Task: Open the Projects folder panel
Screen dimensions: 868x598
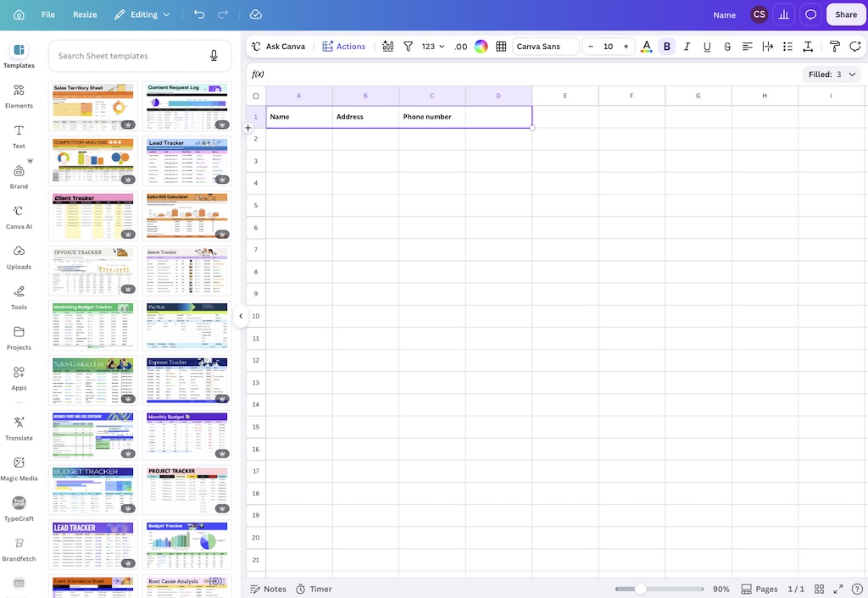Action: 19,338
